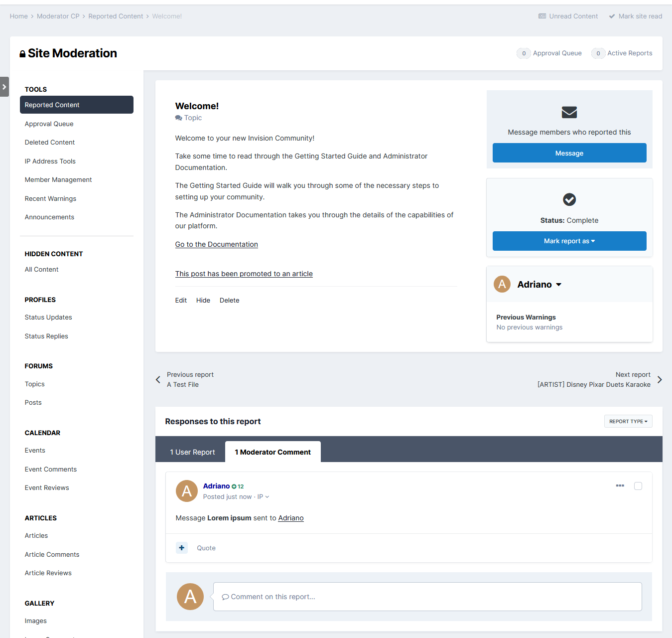Viewport: 672px width, 638px height.
Task: Expand the collapsed side panel arrow tab
Action: pyautogui.click(x=4, y=87)
